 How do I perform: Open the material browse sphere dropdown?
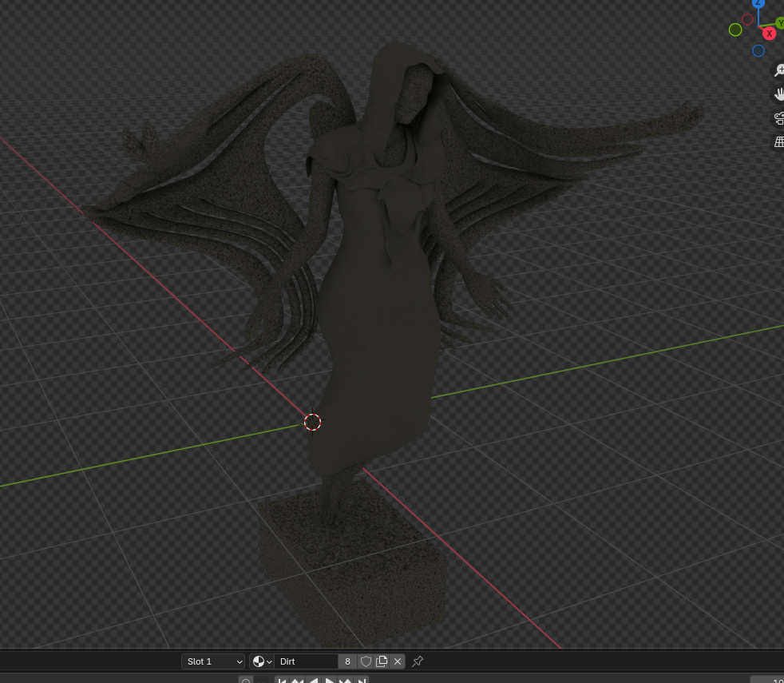pos(262,661)
